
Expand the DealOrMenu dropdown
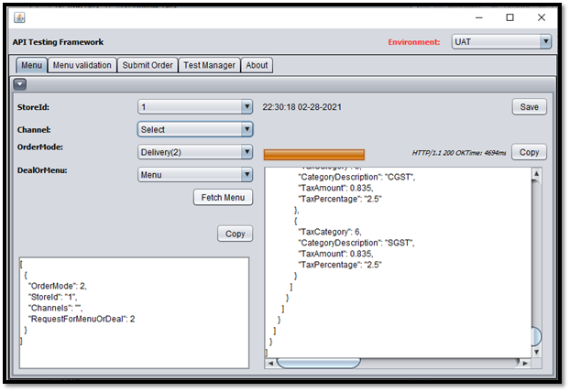(x=195, y=175)
